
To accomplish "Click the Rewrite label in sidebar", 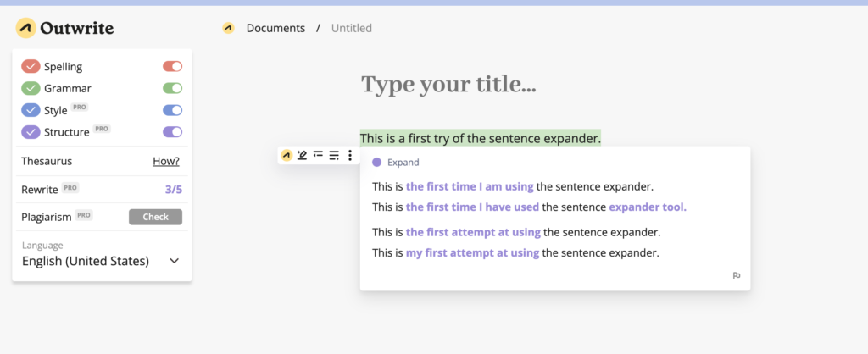I will pos(39,190).
